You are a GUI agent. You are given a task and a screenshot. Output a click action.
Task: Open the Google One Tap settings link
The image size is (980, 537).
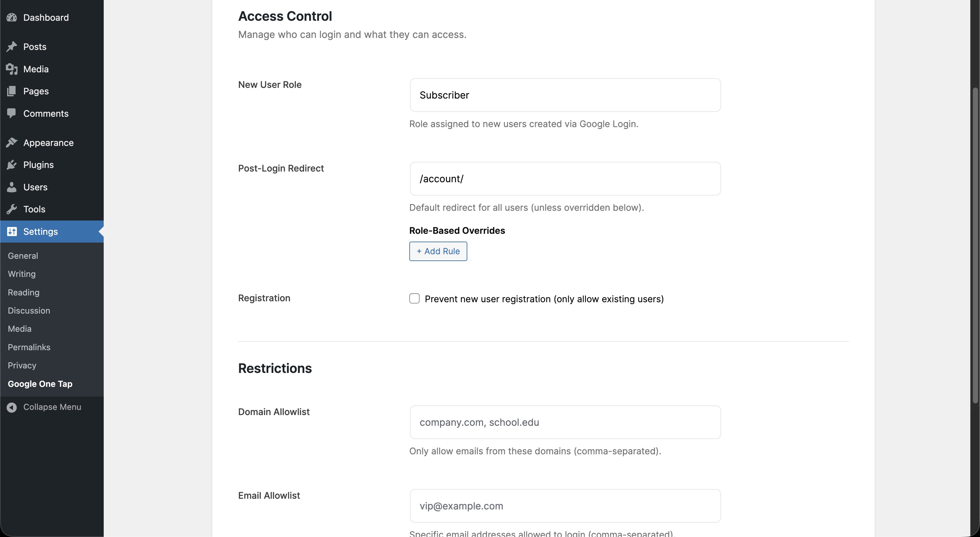tap(40, 384)
